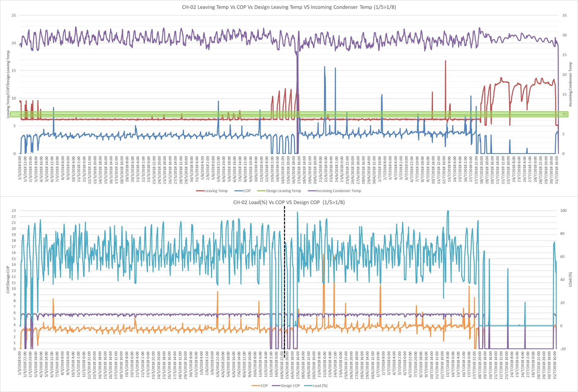Click the Leaving Temp legend entry
Screen dimensions: 578x392
[216, 191]
